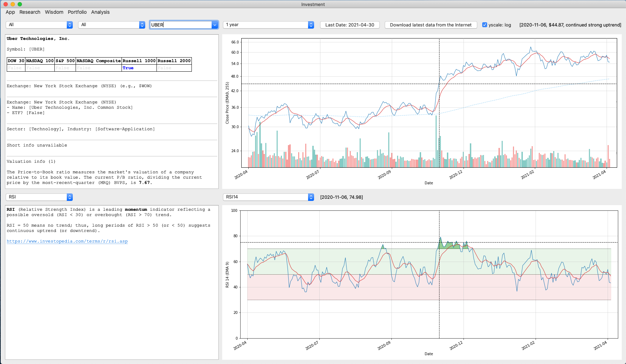Click the "NASDAQ 100" table header cell
Image resolution: width=626 pixels, height=364 pixels.
point(40,61)
